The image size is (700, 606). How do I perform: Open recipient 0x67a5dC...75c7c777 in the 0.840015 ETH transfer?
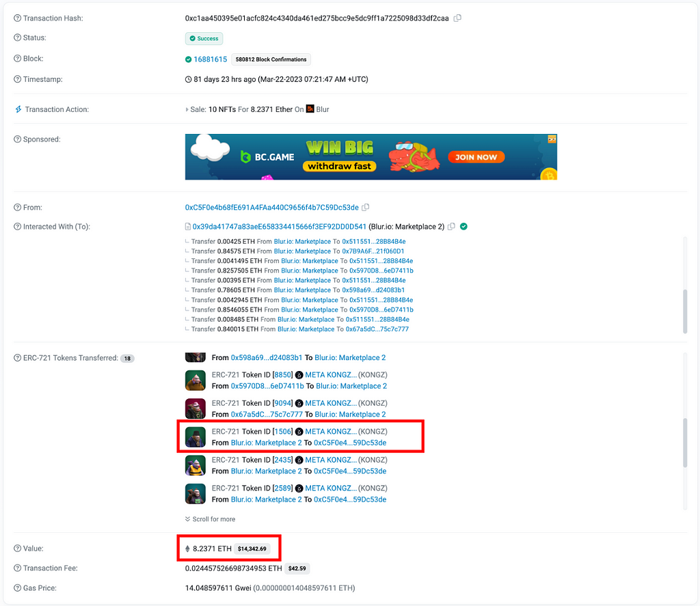pyautogui.click(x=377, y=329)
